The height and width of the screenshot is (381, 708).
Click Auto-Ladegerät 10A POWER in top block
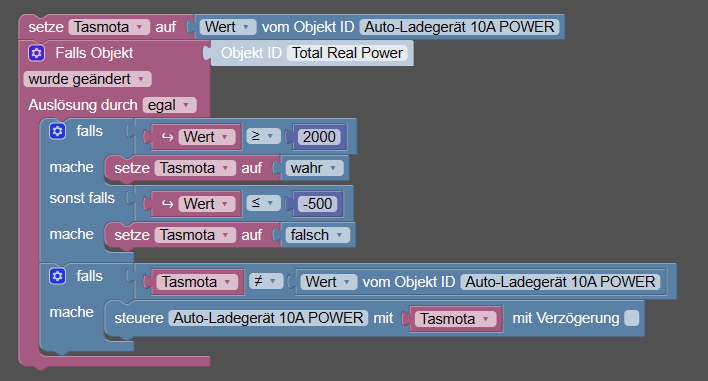coord(459,27)
